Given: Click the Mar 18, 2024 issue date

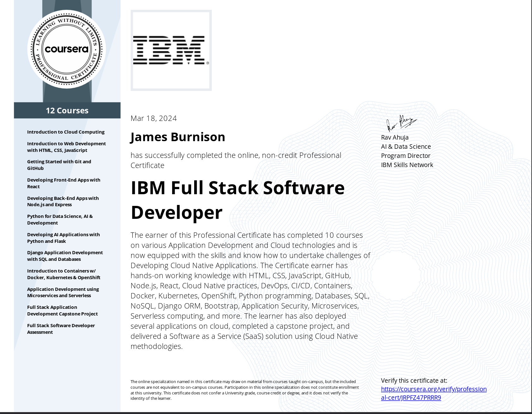Looking at the screenshot, I should point(153,118).
